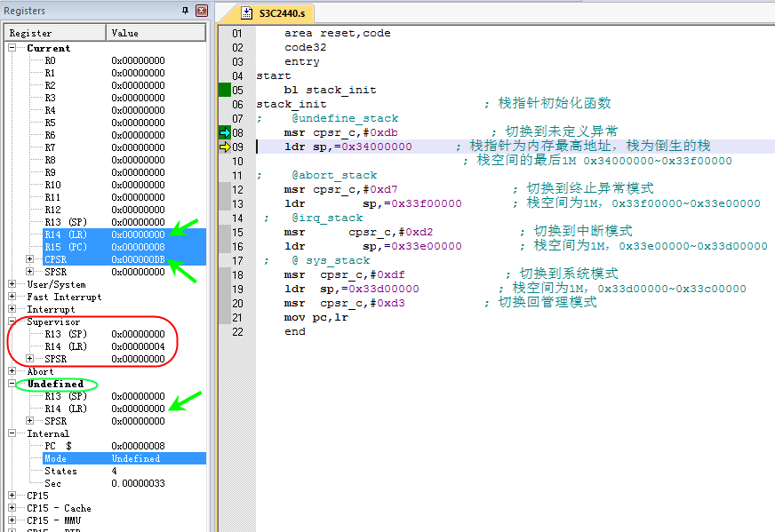Close the Registers panel

point(201,11)
